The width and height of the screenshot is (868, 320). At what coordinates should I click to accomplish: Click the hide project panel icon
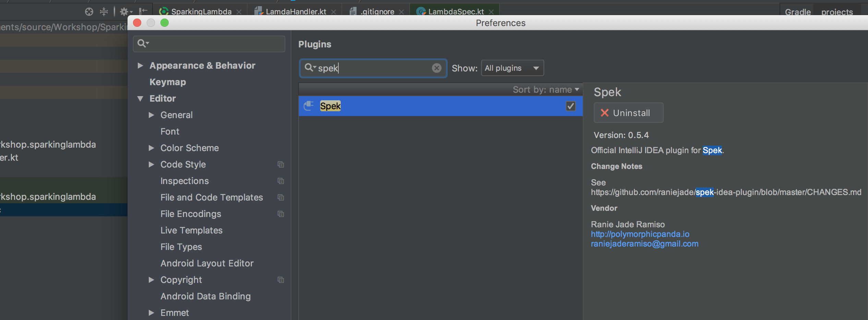143,11
